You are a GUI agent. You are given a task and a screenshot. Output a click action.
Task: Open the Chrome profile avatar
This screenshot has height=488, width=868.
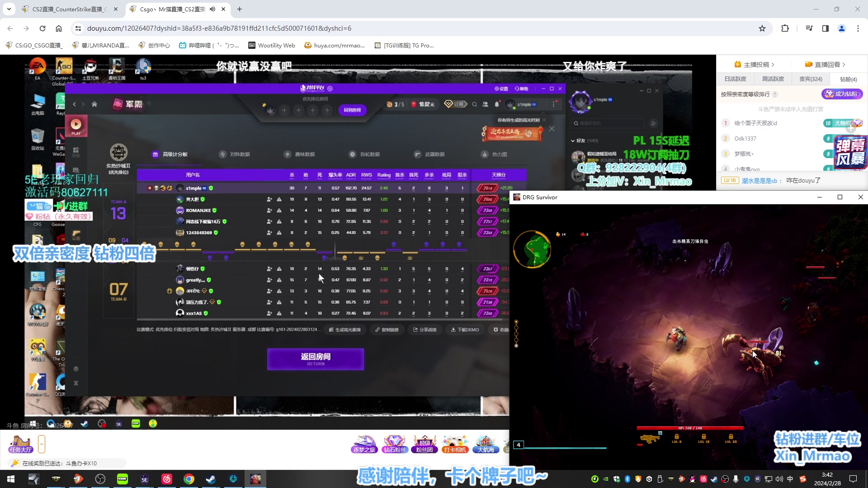coord(842,28)
